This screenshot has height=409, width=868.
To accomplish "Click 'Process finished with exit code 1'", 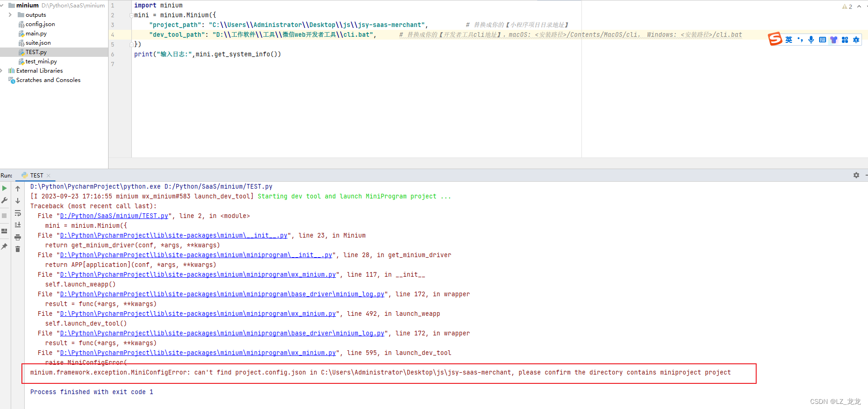I will (x=92, y=392).
